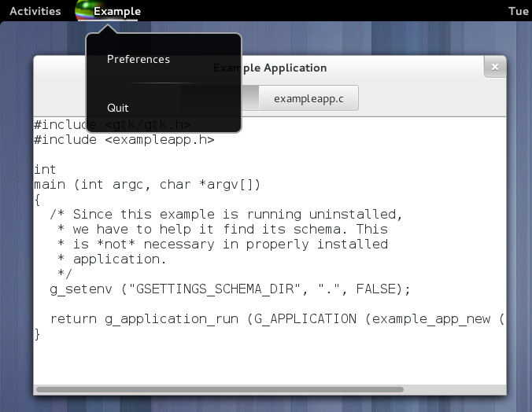This screenshot has height=412, width=532.
Task: Switch to the exampleapp.c tab
Action: (308, 98)
